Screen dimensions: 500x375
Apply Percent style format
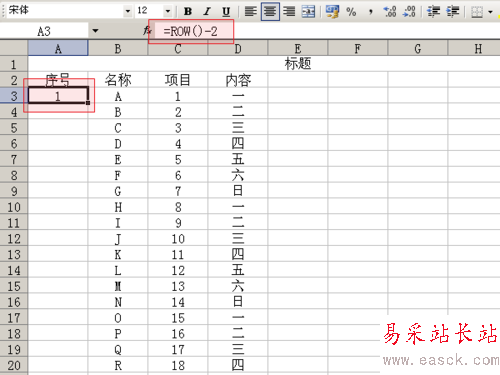point(351,12)
